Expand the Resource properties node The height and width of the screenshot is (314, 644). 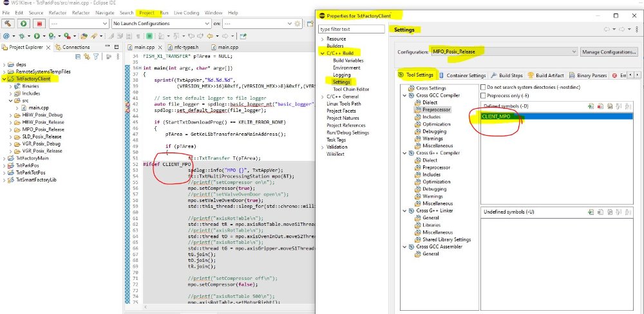(x=323, y=39)
